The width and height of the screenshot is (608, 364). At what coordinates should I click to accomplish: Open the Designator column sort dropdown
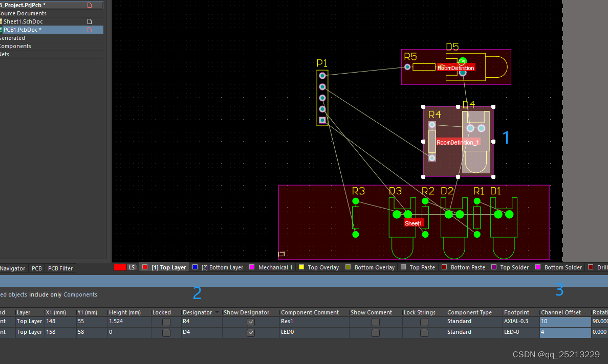[217, 312]
